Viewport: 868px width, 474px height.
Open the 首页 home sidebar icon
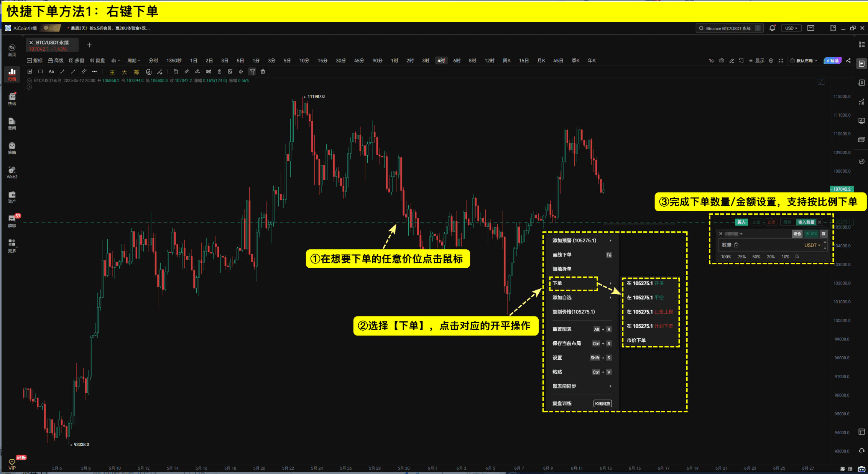pos(12,50)
